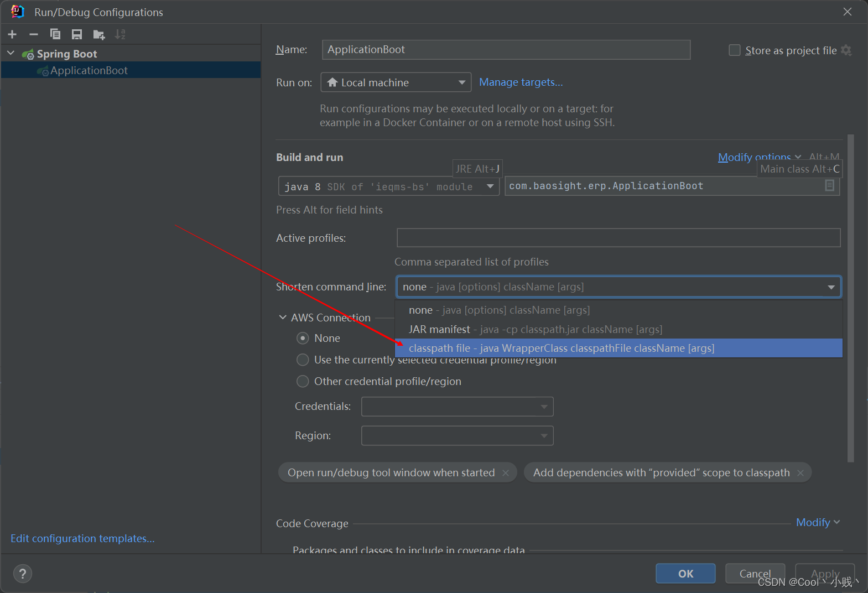This screenshot has height=593, width=868.
Task: Sort configurations alphabetically
Action: coord(120,34)
